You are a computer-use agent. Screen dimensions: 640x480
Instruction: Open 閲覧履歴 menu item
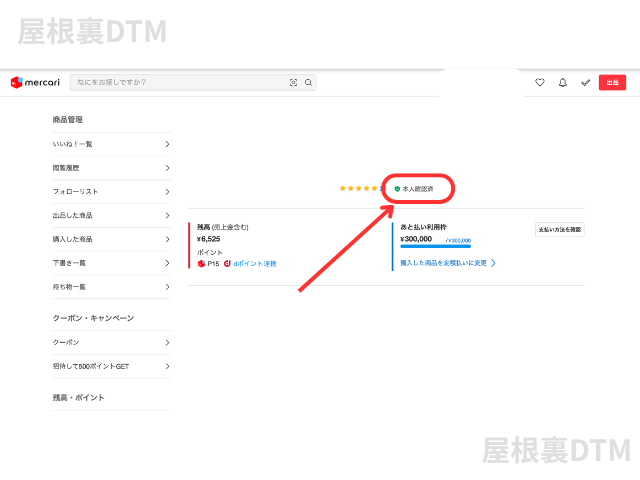click(x=110, y=168)
